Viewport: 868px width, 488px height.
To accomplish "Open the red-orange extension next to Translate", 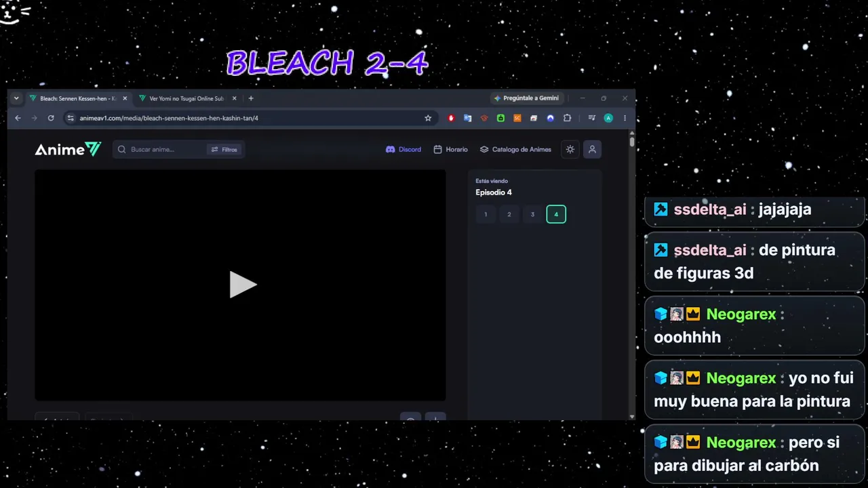I will (x=484, y=118).
